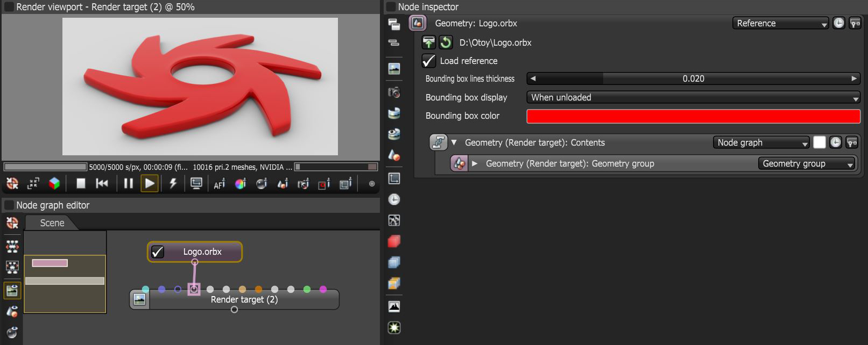Toggle Render viewport panel header checkbox
The height and width of the screenshot is (345, 868).
click(9, 7)
